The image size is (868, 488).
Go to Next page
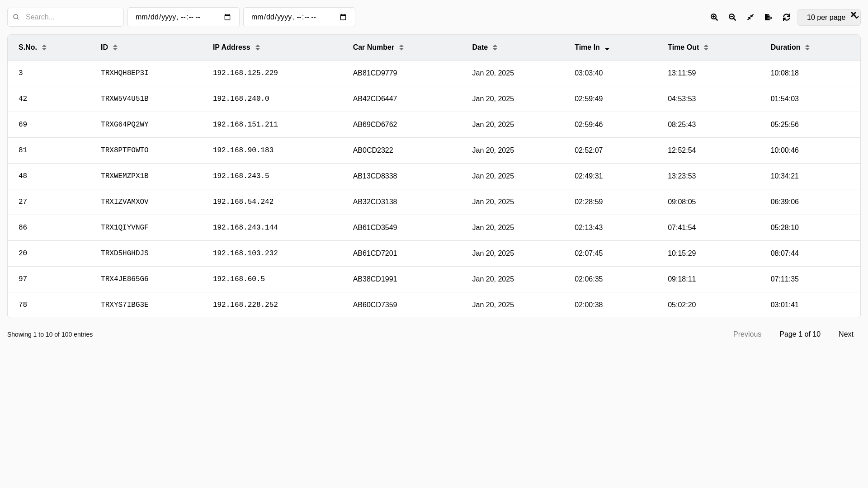click(845, 334)
